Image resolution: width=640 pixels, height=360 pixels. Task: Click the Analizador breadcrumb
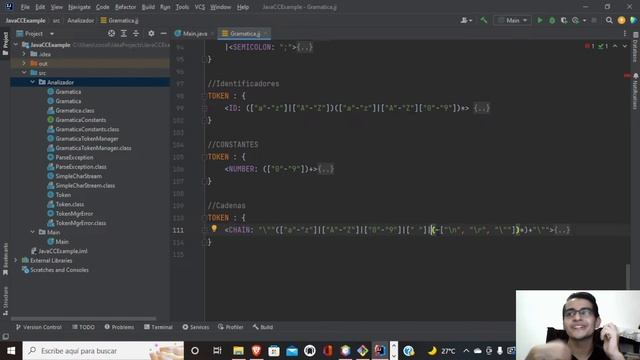click(x=80, y=20)
